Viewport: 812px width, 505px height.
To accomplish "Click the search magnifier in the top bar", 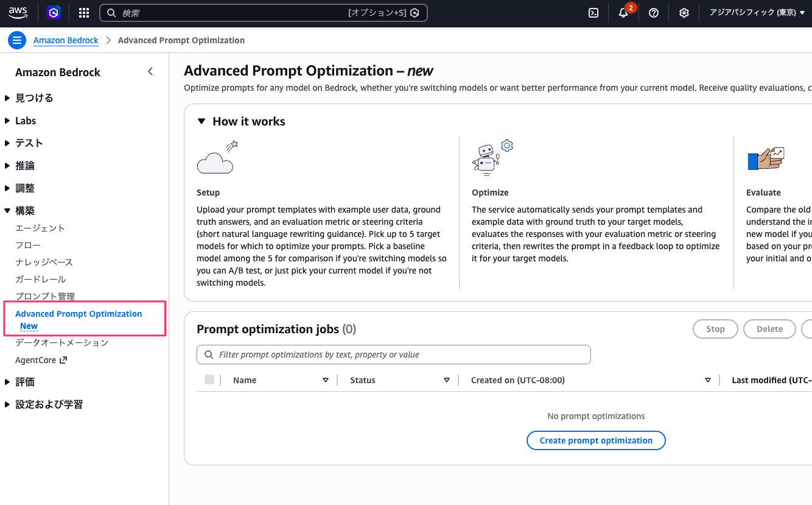I will 111,13.
